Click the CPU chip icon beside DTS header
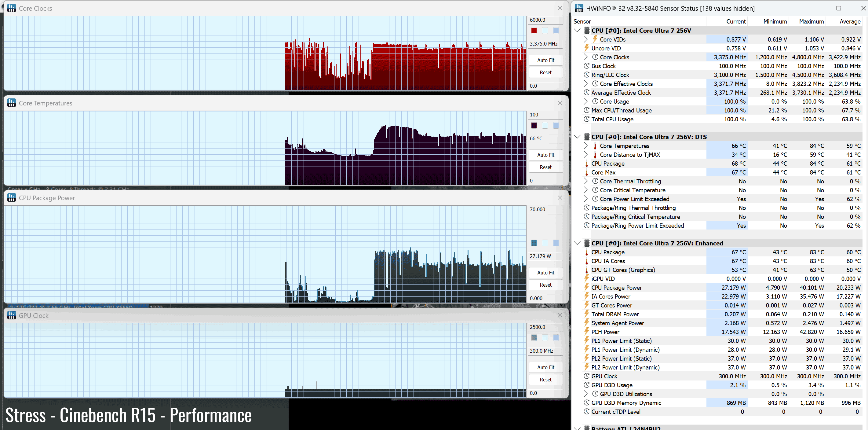Viewport: 868px width, 430px height. click(587, 137)
